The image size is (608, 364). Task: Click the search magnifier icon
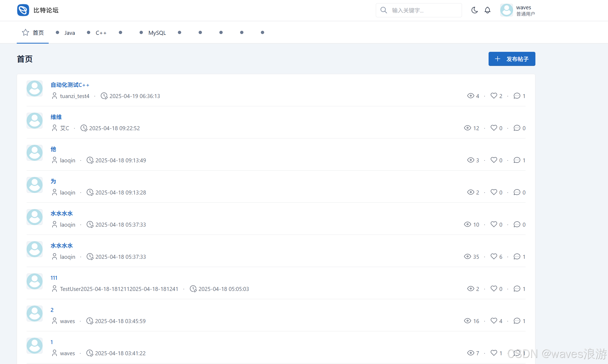pos(384,10)
